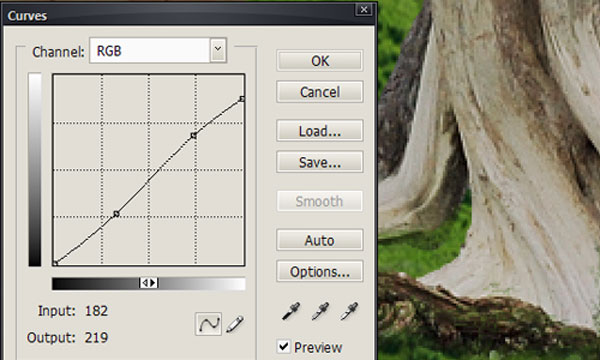Choose the pencil draw-curve tool

(235, 324)
